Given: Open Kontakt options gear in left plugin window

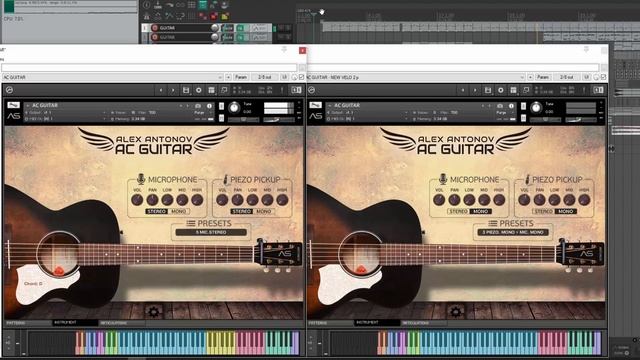Looking at the screenshot, I should tap(199, 90).
